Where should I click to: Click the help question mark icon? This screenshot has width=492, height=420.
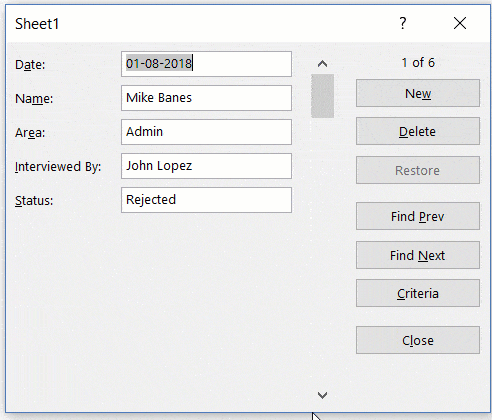pyautogui.click(x=403, y=23)
